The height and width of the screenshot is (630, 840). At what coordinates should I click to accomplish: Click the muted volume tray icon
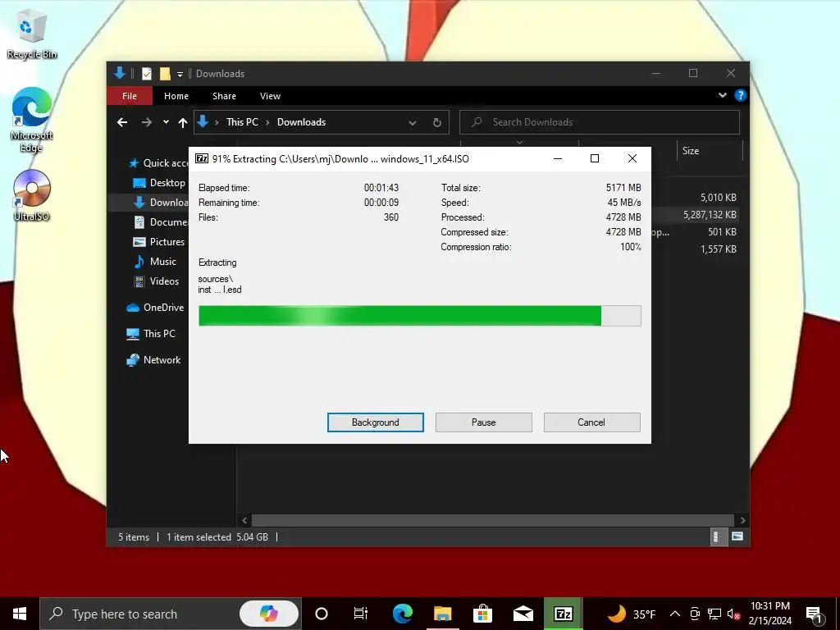click(733, 614)
